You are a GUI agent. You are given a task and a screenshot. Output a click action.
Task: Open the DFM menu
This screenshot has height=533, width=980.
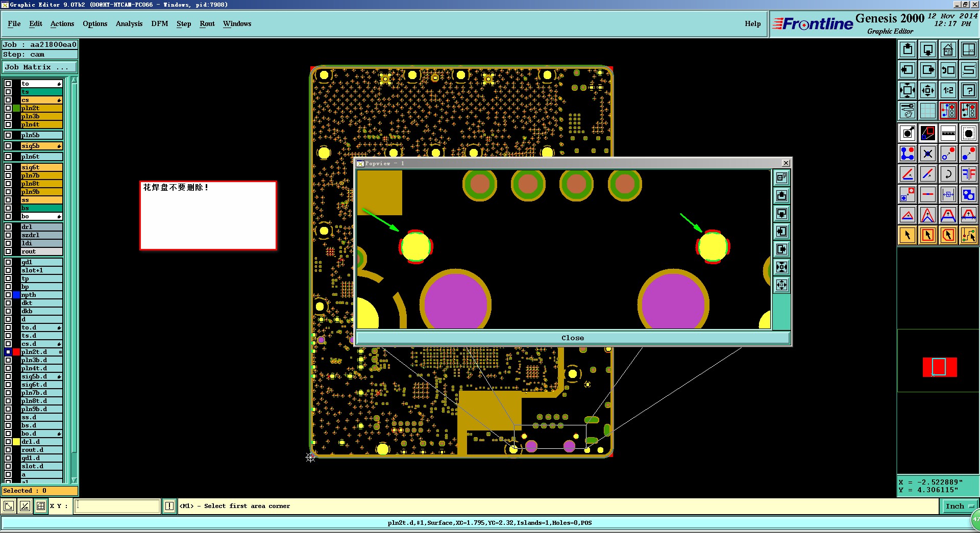(160, 23)
